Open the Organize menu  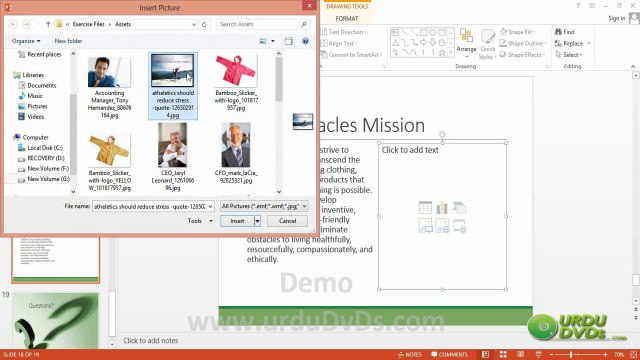(26, 41)
